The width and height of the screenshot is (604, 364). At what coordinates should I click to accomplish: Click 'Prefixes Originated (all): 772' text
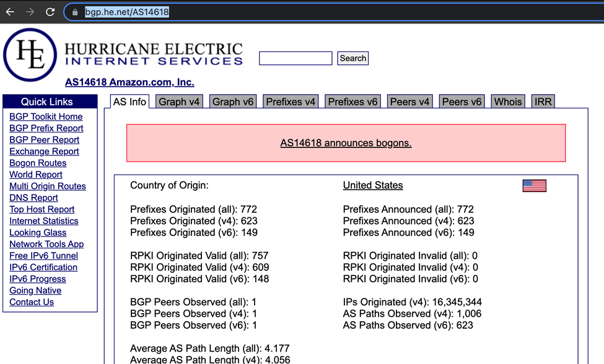tap(193, 209)
